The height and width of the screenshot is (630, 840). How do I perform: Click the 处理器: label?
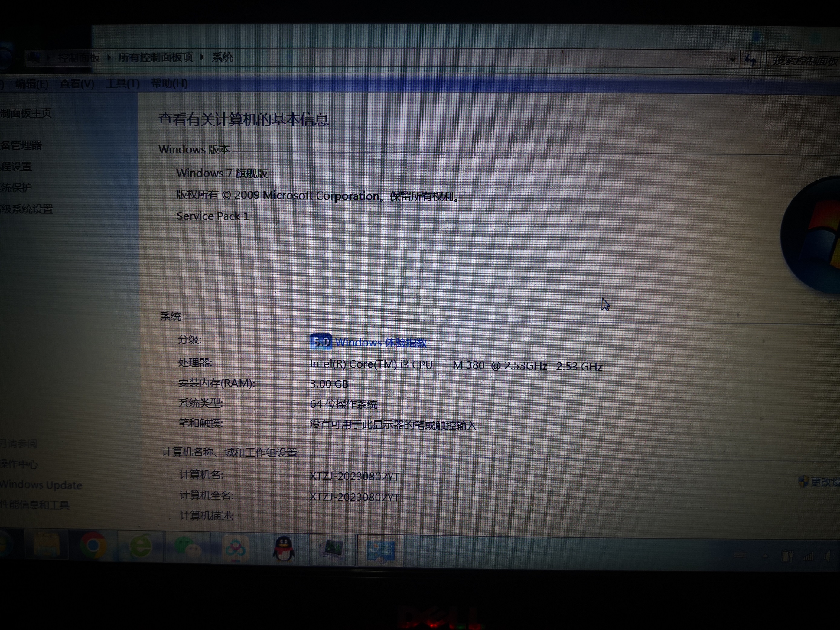tap(195, 363)
